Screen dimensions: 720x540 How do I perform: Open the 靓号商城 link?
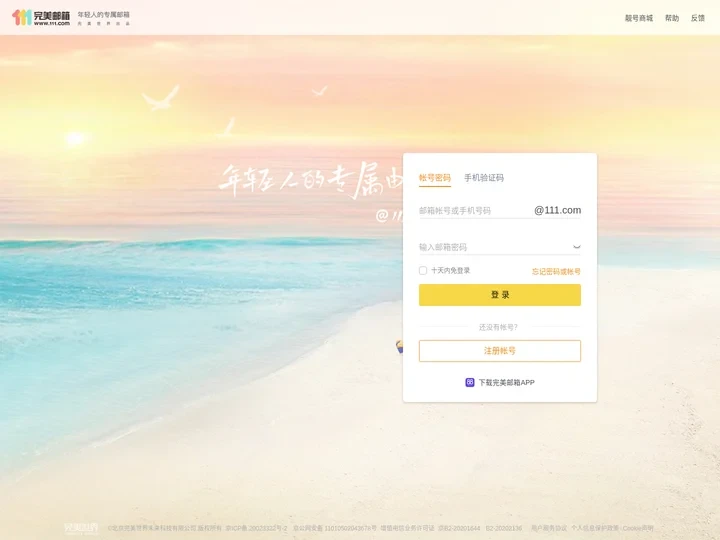(x=639, y=18)
